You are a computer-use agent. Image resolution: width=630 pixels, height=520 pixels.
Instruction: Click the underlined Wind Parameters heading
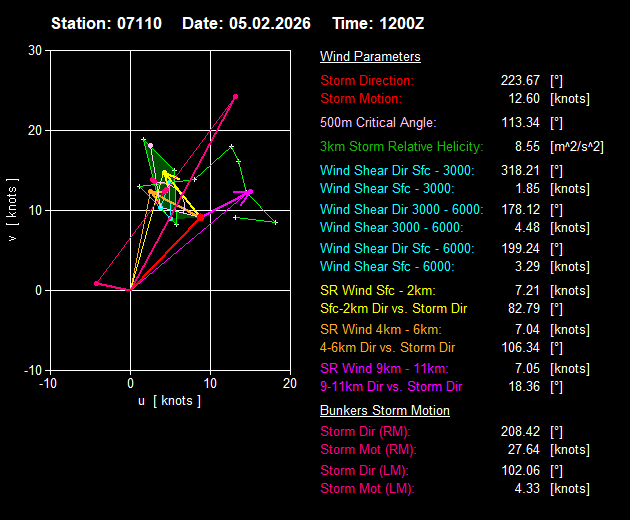tap(370, 57)
